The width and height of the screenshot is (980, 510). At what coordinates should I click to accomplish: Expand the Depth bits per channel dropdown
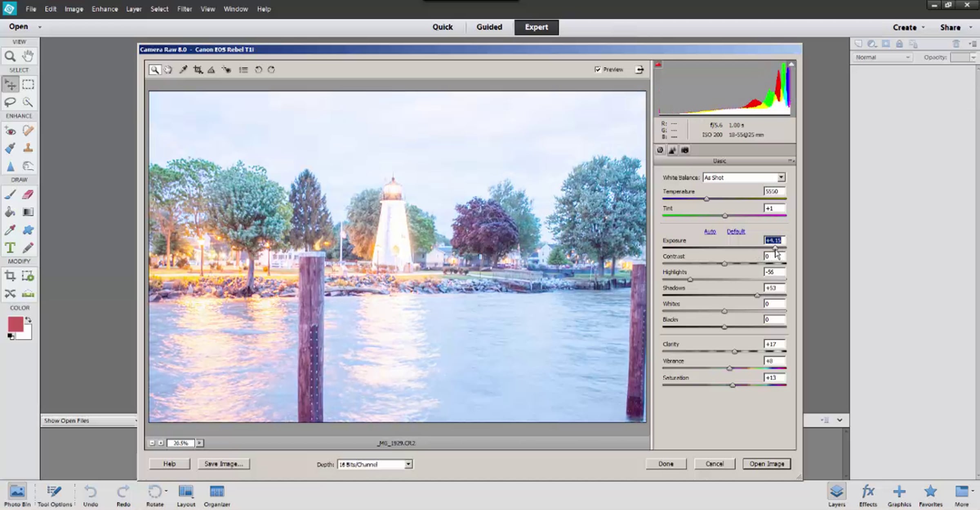(x=408, y=464)
